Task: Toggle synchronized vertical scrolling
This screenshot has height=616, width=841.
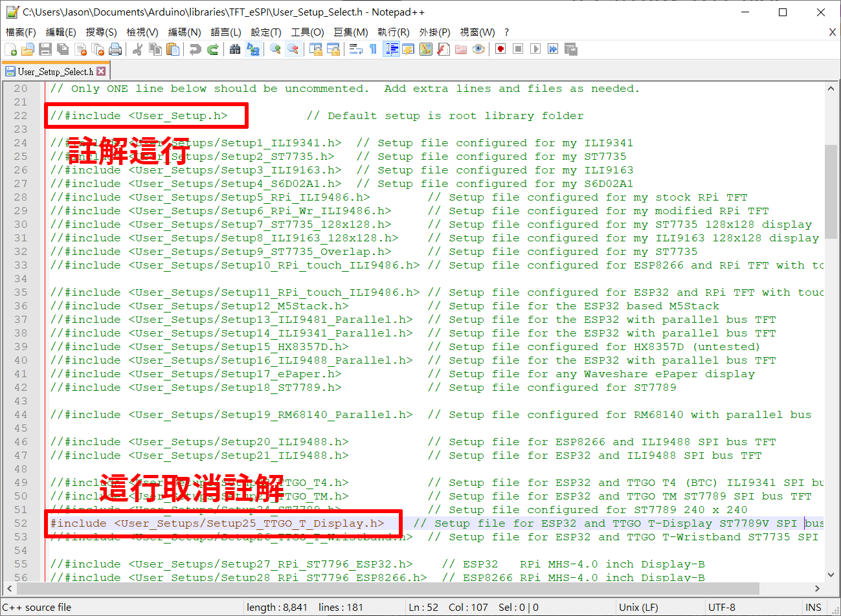Action: click(316, 49)
